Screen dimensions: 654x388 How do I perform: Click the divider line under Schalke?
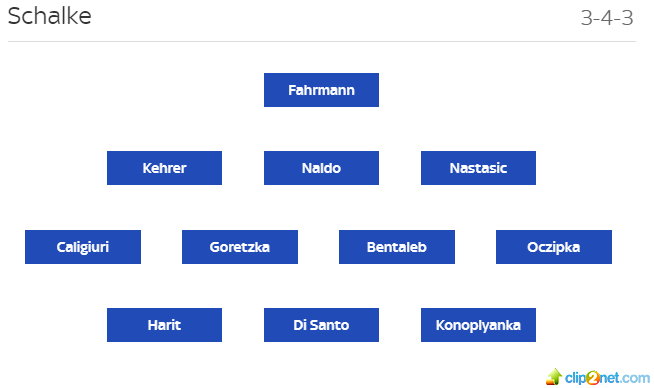tap(322, 41)
